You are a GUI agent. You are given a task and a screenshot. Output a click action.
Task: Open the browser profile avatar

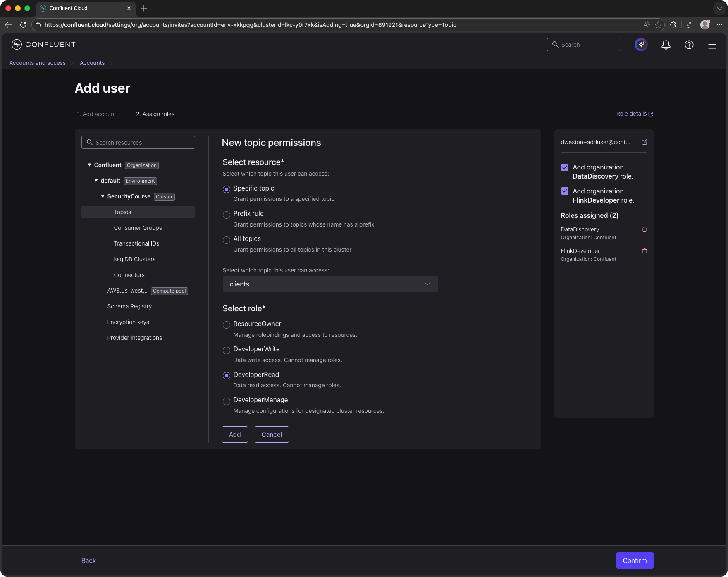(x=705, y=25)
